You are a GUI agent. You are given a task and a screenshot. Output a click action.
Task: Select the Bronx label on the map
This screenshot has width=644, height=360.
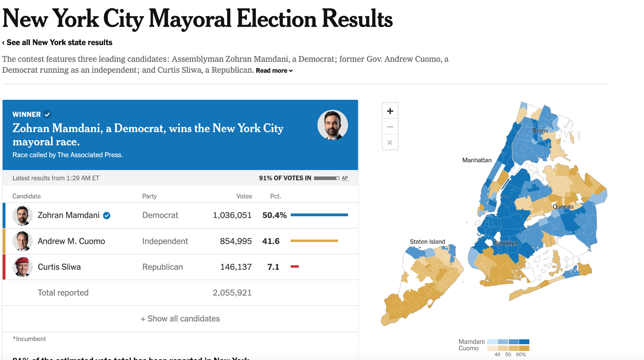coord(540,130)
